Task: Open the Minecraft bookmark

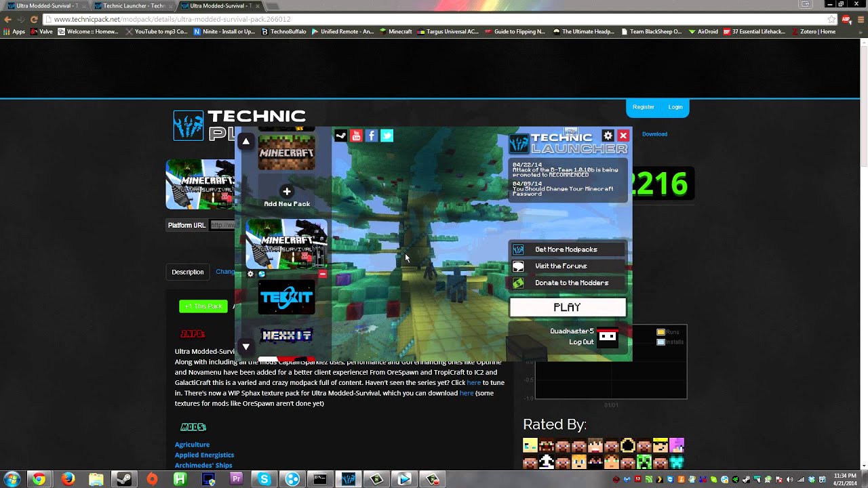Action: tap(395, 31)
